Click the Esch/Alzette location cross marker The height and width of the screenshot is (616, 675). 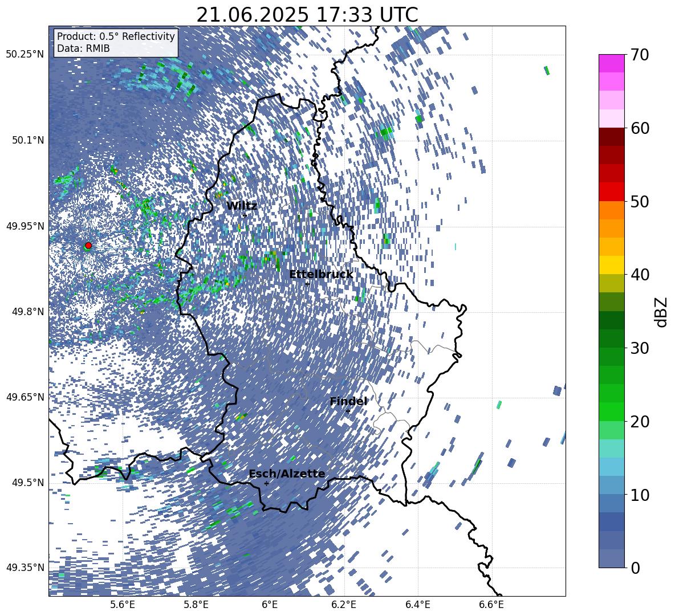(266, 483)
